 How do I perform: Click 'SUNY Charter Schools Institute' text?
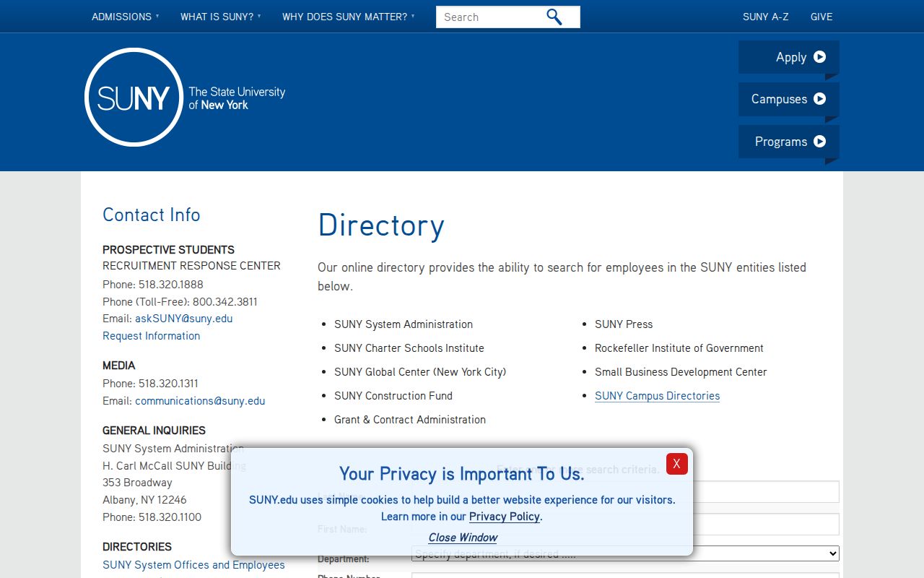tap(409, 348)
